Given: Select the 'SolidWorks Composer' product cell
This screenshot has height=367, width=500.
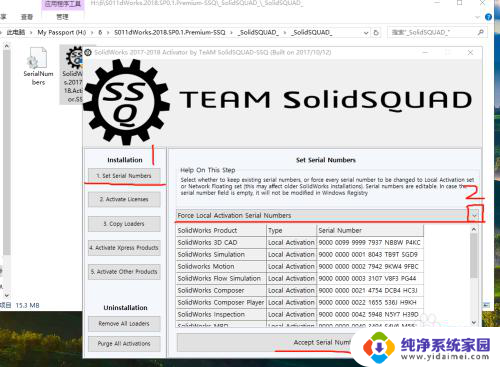Looking at the screenshot, I should [x=221, y=290].
